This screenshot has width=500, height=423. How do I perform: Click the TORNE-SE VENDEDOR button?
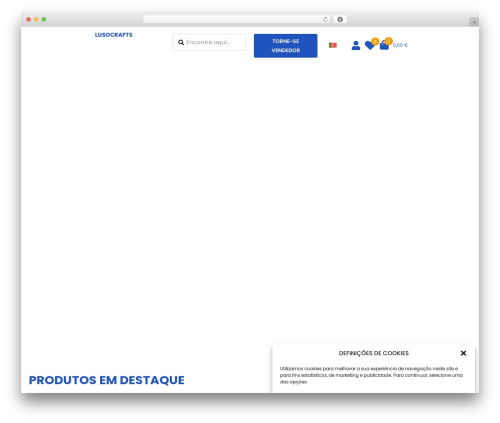coord(285,46)
